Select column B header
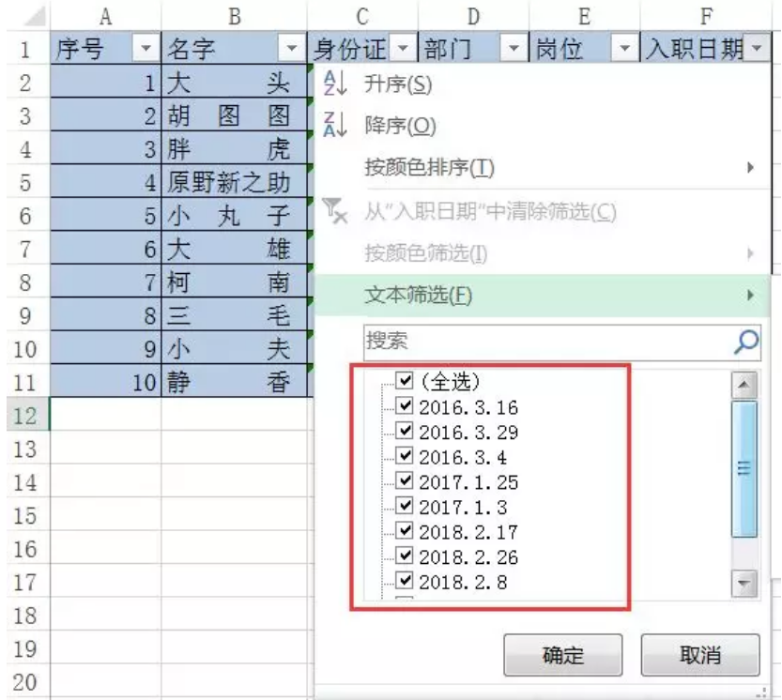782x700 pixels. pos(235,17)
